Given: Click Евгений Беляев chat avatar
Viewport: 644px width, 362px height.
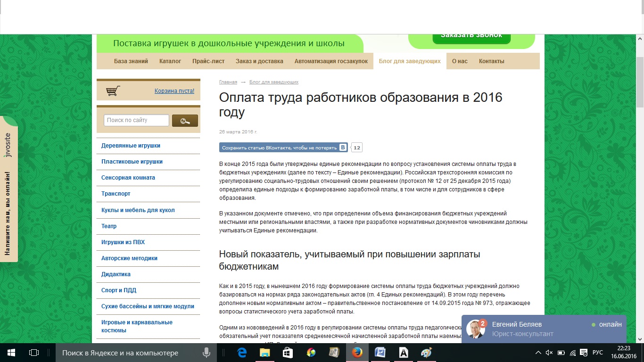Looking at the screenshot, I should point(476,329).
